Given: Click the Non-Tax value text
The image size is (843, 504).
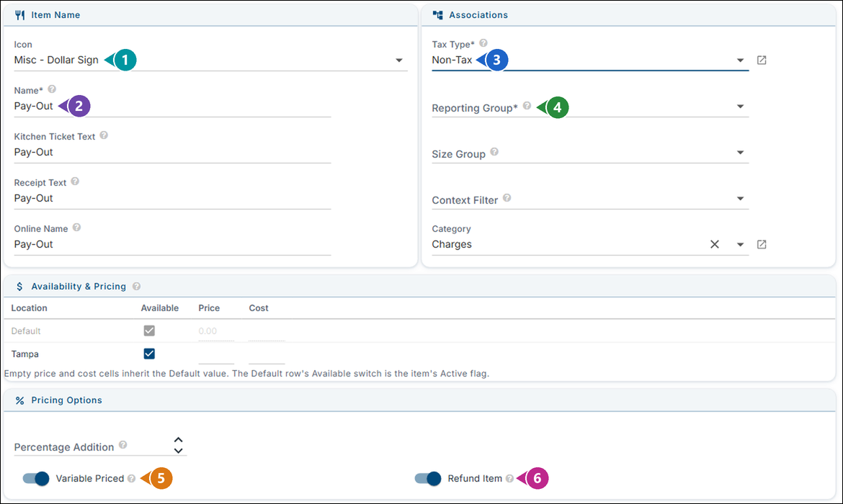Looking at the screenshot, I should (x=452, y=60).
